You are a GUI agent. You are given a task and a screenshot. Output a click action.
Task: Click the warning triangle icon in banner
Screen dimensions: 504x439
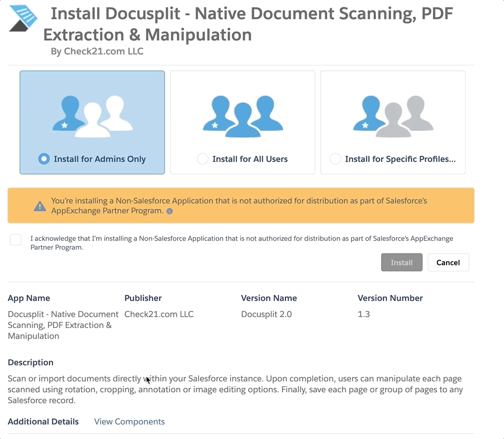(x=40, y=206)
